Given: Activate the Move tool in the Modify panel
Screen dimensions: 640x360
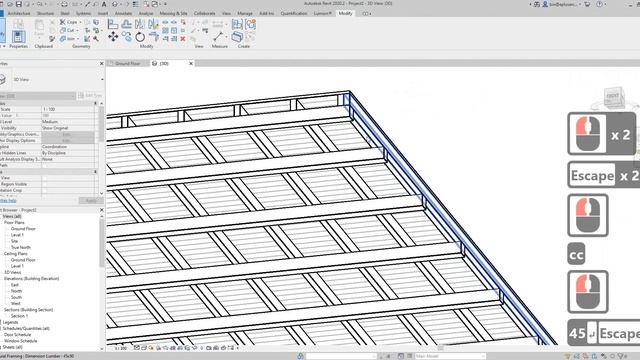Looking at the screenshot, I should pyautogui.click(x=113, y=37).
